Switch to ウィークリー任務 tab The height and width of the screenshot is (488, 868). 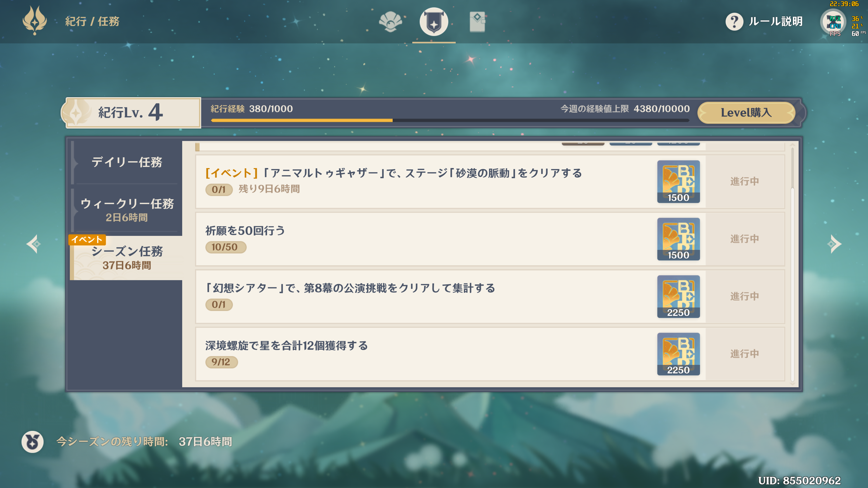click(x=127, y=210)
